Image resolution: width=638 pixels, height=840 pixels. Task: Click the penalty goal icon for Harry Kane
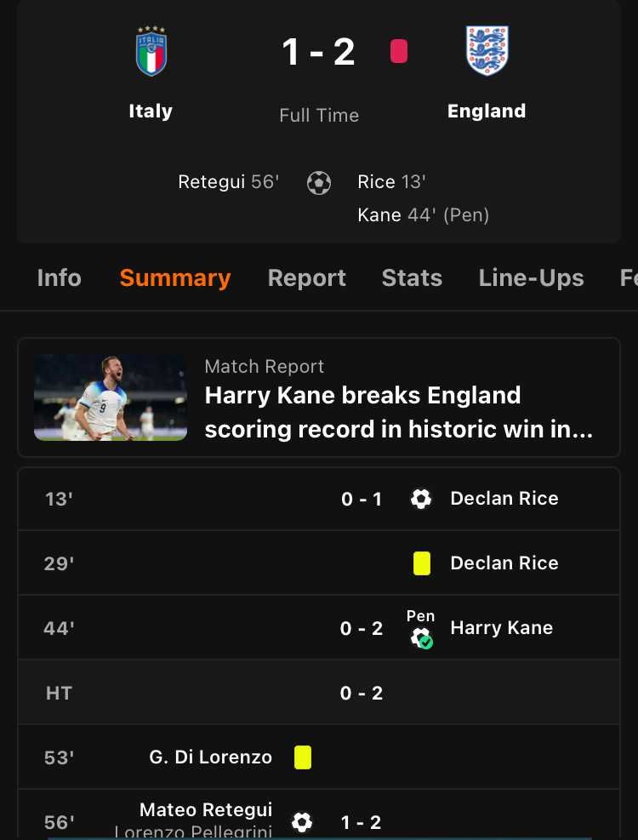[422, 637]
